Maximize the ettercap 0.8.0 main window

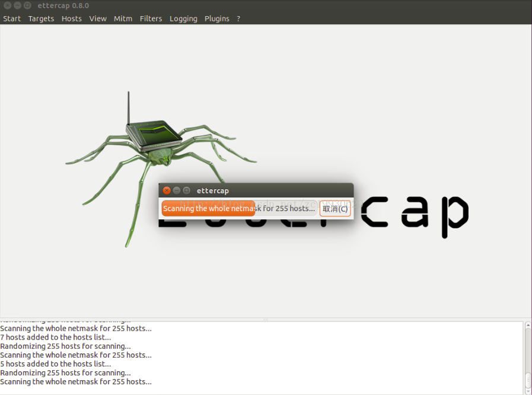tap(27, 5)
